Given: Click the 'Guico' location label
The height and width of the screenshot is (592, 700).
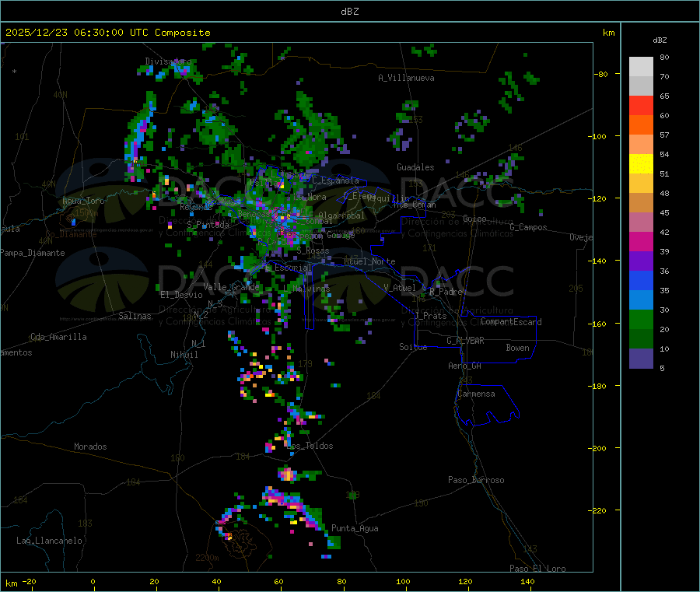Looking at the screenshot, I should coord(474,219).
